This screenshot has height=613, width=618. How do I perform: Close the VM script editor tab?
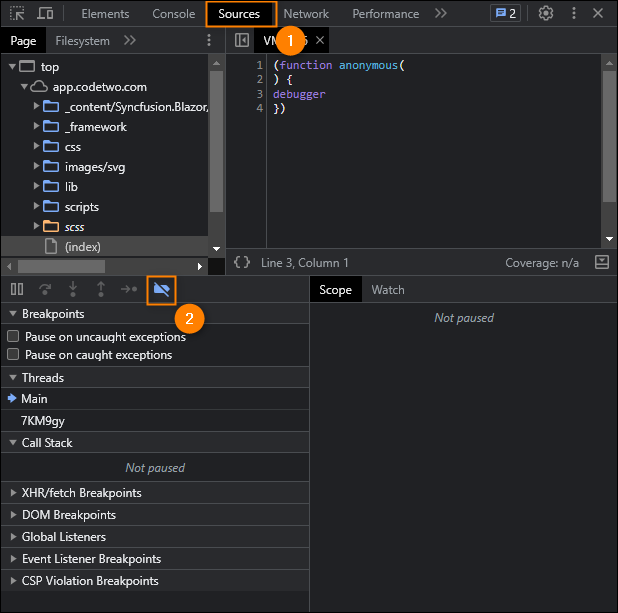(x=320, y=40)
